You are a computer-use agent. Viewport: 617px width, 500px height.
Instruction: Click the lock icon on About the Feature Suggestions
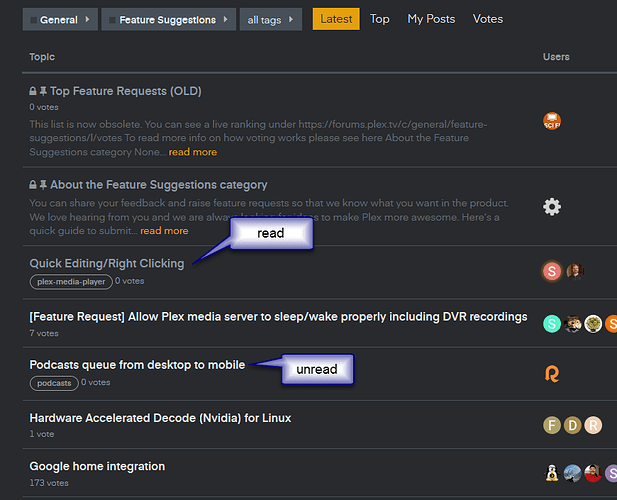tap(33, 185)
